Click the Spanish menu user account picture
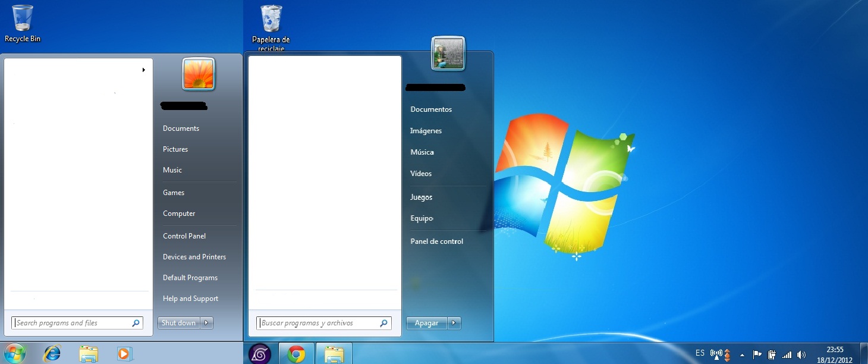868x364 pixels. [448, 54]
